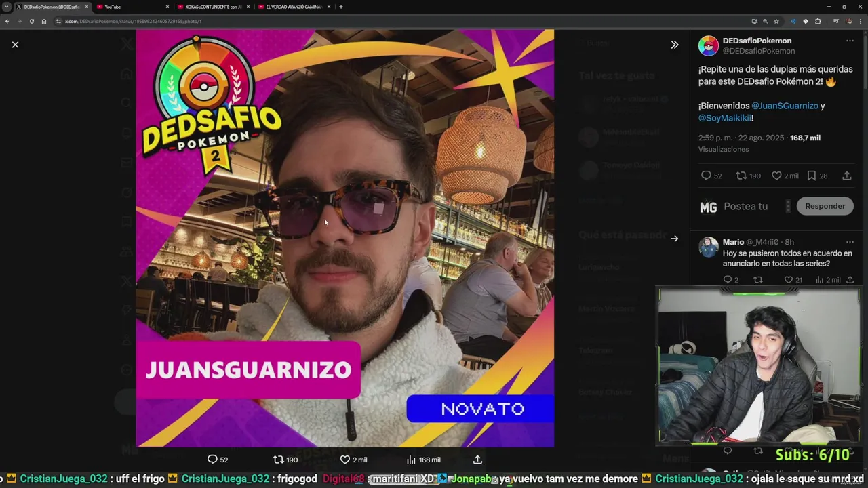This screenshot has width=868, height=488.
Task: Open the @JuanSGuarnizo mention link
Action: pos(785,106)
